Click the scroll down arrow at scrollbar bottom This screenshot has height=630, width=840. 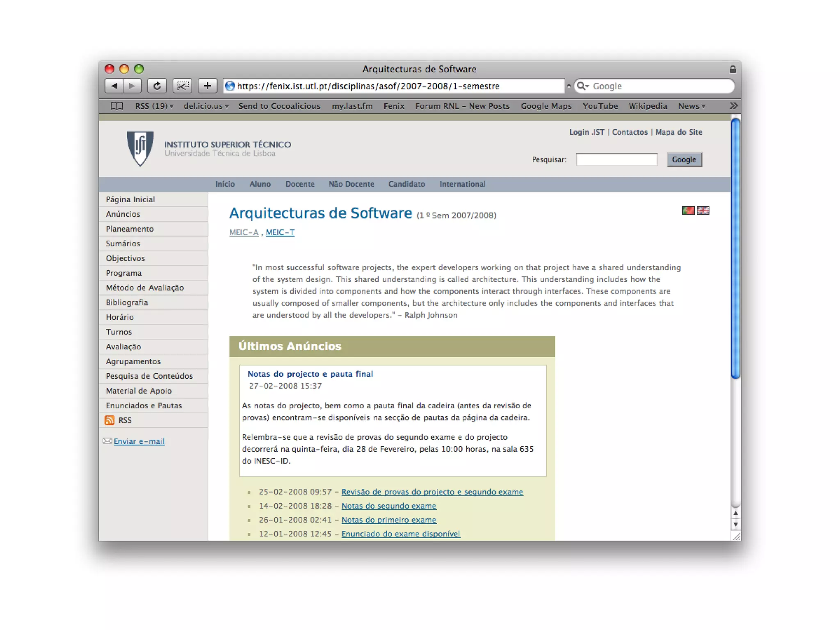pos(735,525)
